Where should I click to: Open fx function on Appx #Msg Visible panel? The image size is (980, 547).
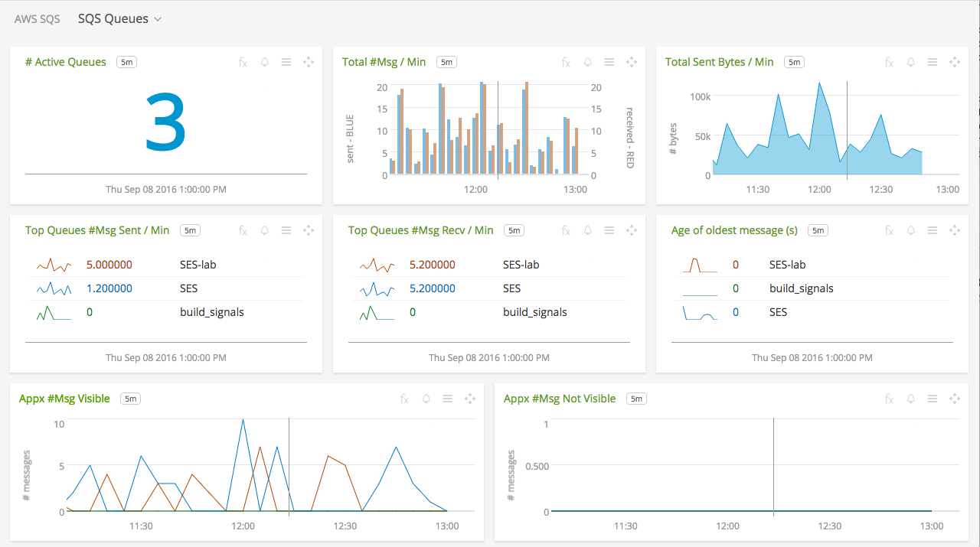click(404, 399)
